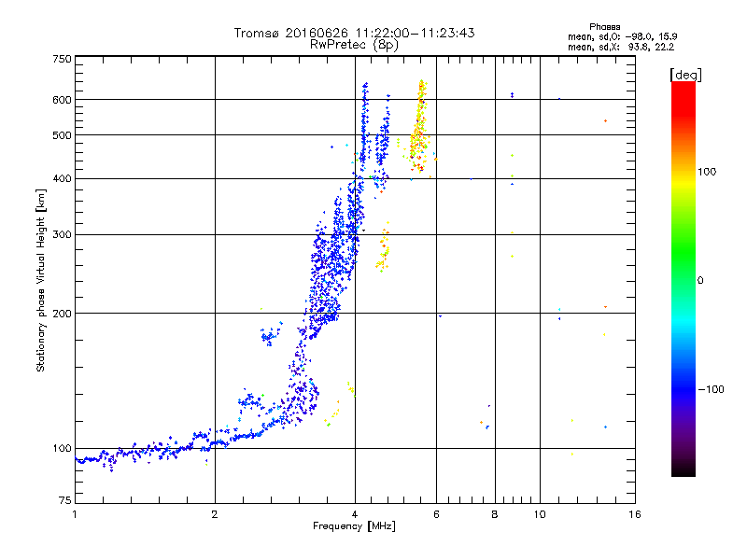This screenshot has height=560, width=747.
Task: Click the x-axis '2' tick label
Action: pyautogui.click(x=215, y=514)
